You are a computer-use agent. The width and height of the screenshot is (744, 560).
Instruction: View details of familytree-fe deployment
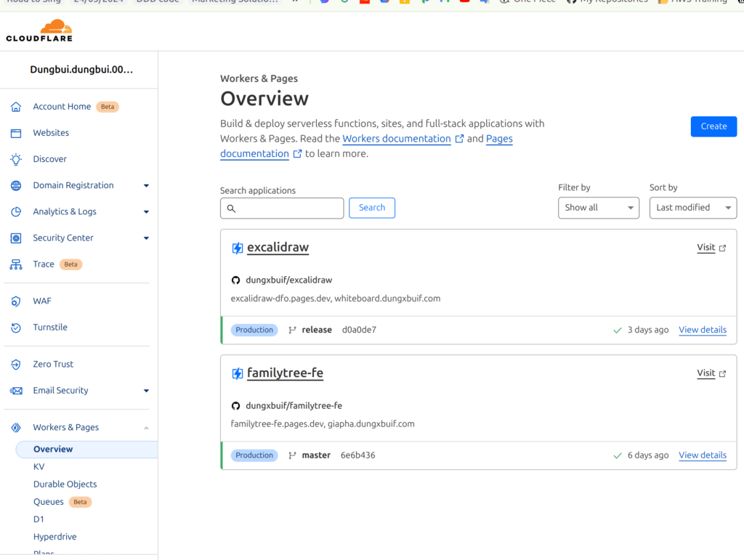click(x=703, y=455)
